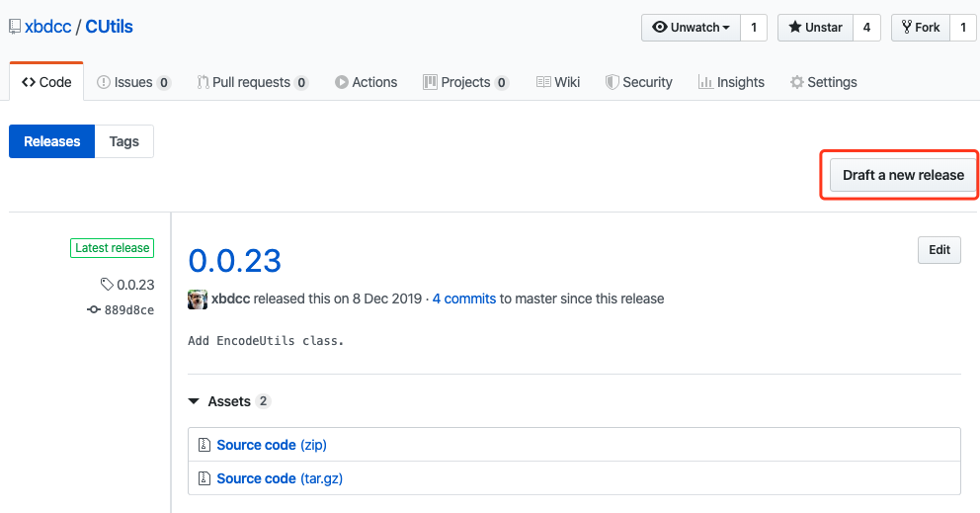Click the star icon on Unstar
Screen dimensions: 980x513
[x=794, y=27]
